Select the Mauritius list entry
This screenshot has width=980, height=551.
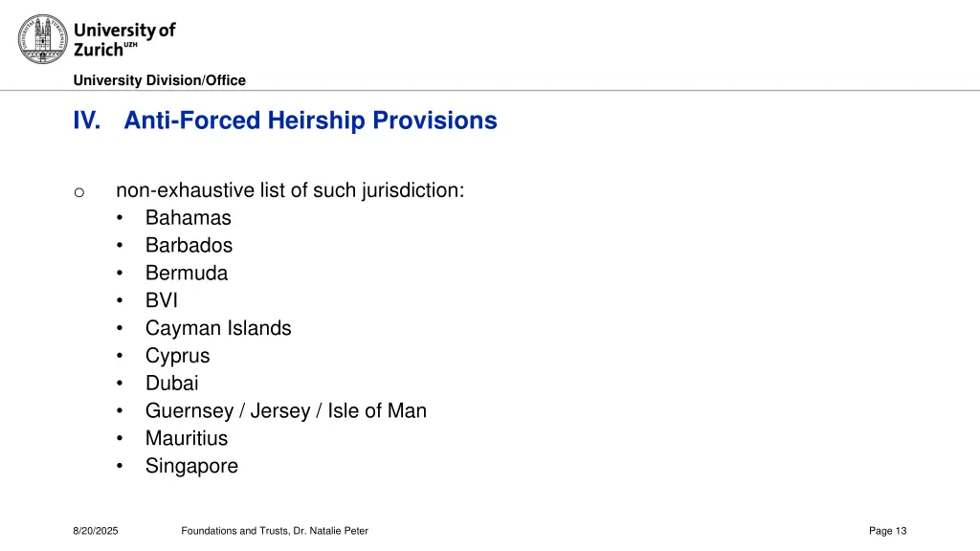tap(187, 438)
